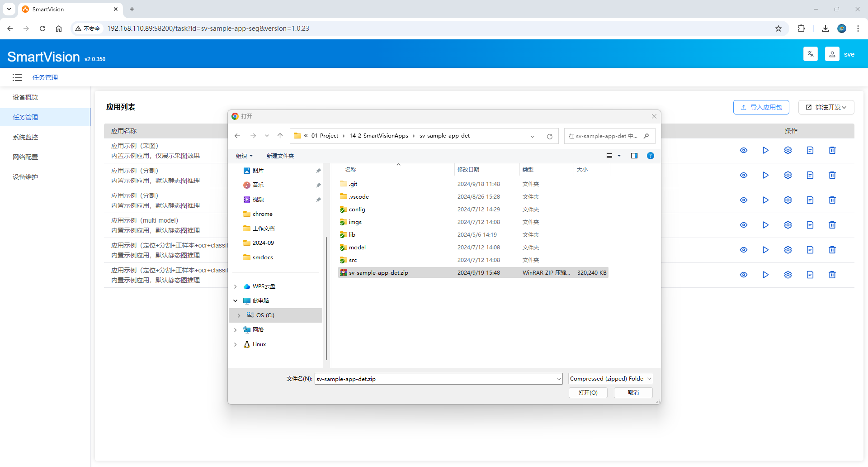Select the sv-sample-app-det.zip file

(x=473, y=273)
